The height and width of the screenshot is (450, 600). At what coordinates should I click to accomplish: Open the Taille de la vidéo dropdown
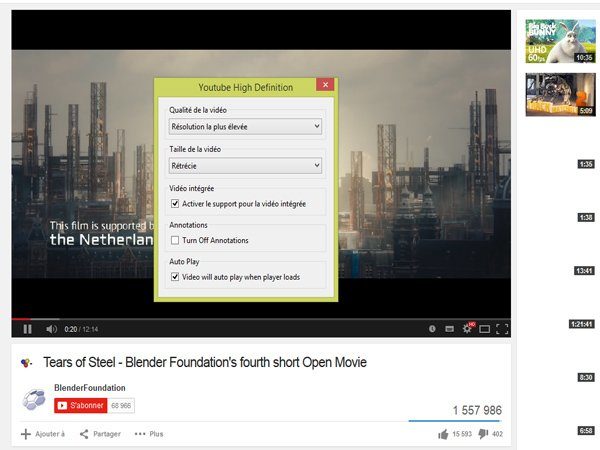[x=245, y=166]
